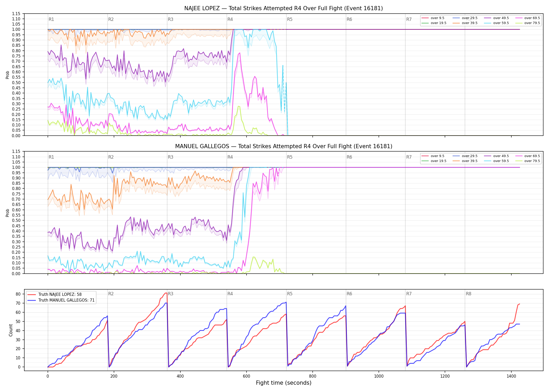Click the 'Fight time (seconds)' axis label

[x=284, y=383]
